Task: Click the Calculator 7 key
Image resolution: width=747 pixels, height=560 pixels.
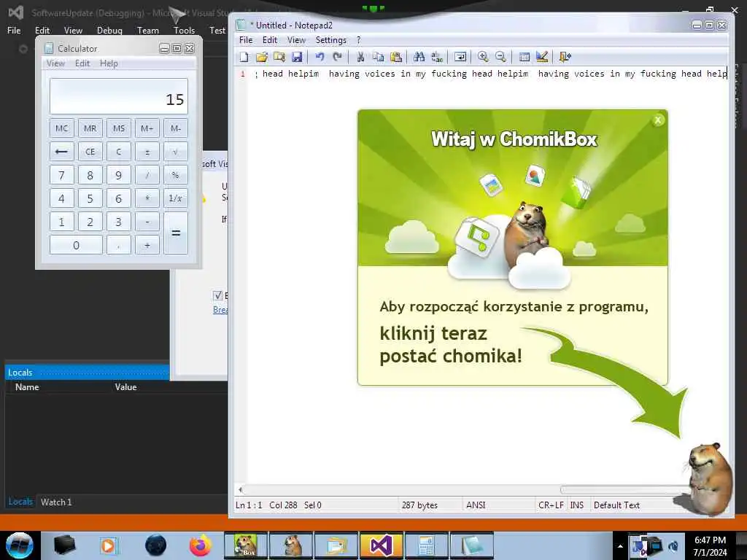Action: (x=61, y=175)
